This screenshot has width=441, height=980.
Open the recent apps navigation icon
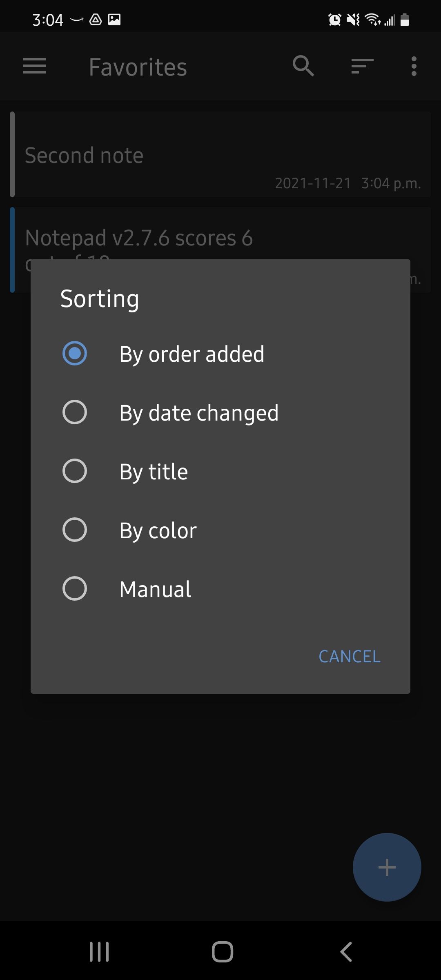(99, 952)
